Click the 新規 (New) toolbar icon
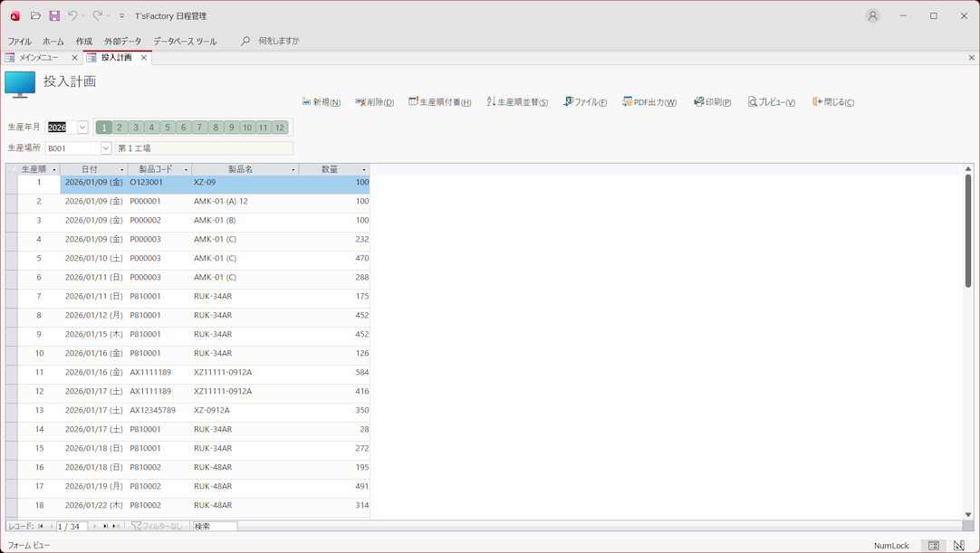This screenshot has width=980, height=553. 306,102
